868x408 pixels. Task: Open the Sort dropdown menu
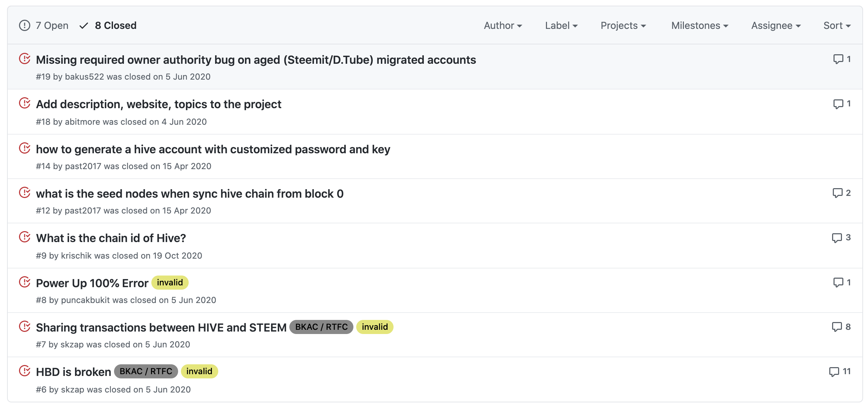point(837,25)
